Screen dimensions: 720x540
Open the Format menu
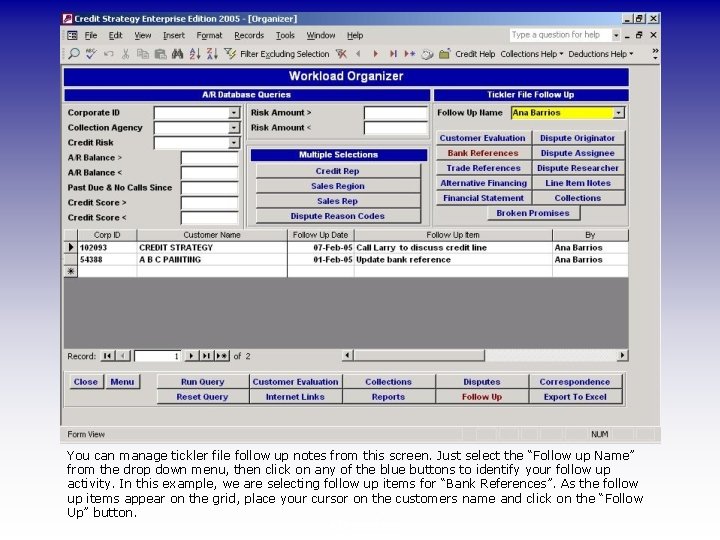coord(209,35)
